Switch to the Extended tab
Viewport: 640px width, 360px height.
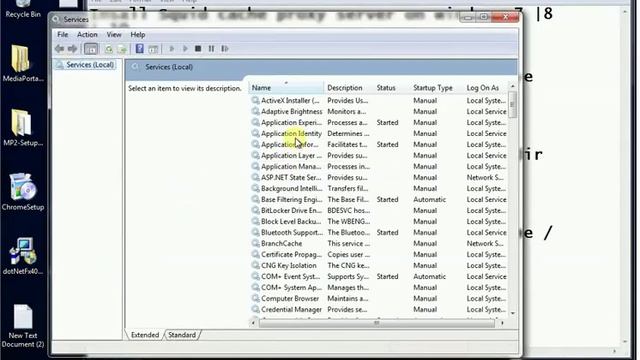[145, 335]
